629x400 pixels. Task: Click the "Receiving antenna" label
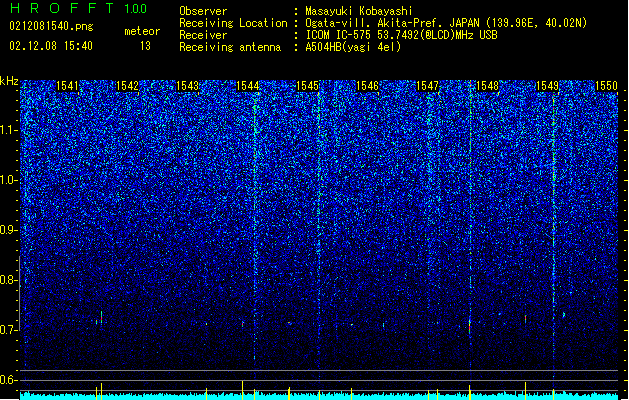230,47
